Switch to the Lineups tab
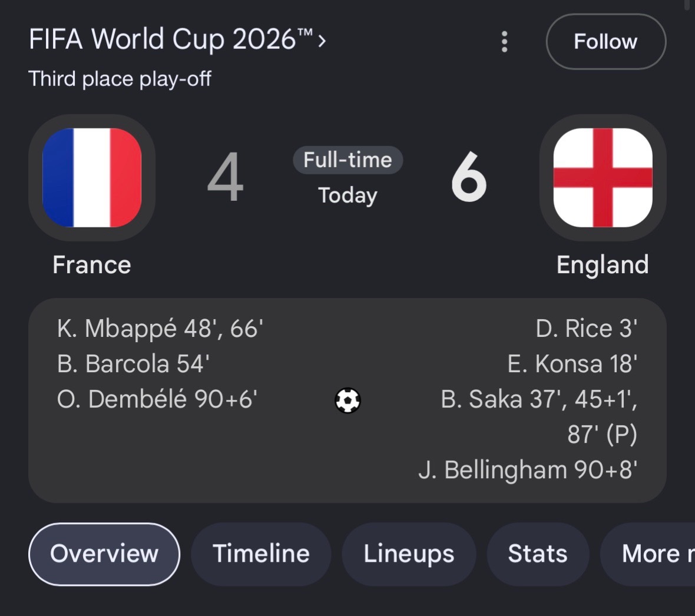The height and width of the screenshot is (616, 695). coord(409,554)
